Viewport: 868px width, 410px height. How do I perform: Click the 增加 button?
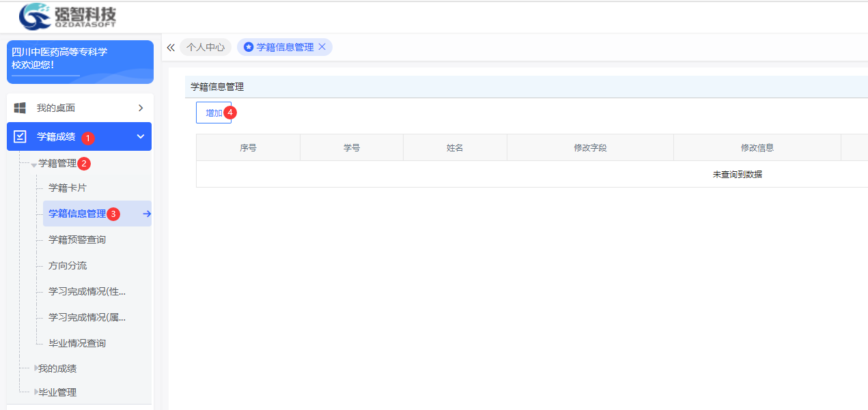click(x=214, y=113)
